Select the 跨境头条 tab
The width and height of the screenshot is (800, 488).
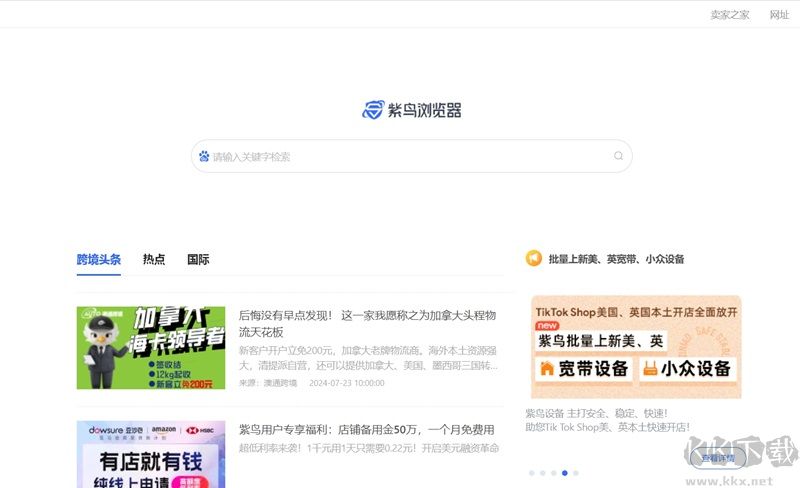[x=98, y=259]
